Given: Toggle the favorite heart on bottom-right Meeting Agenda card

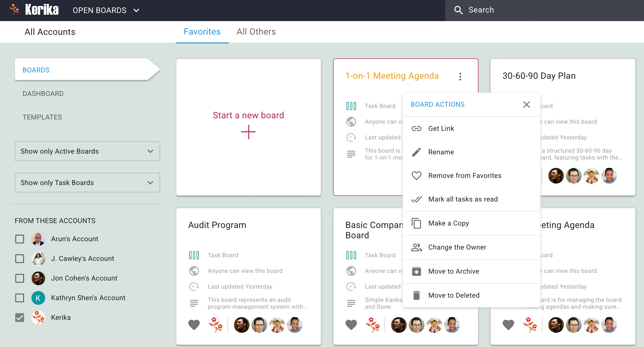Looking at the screenshot, I should pyautogui.click(x=508, y=324).
